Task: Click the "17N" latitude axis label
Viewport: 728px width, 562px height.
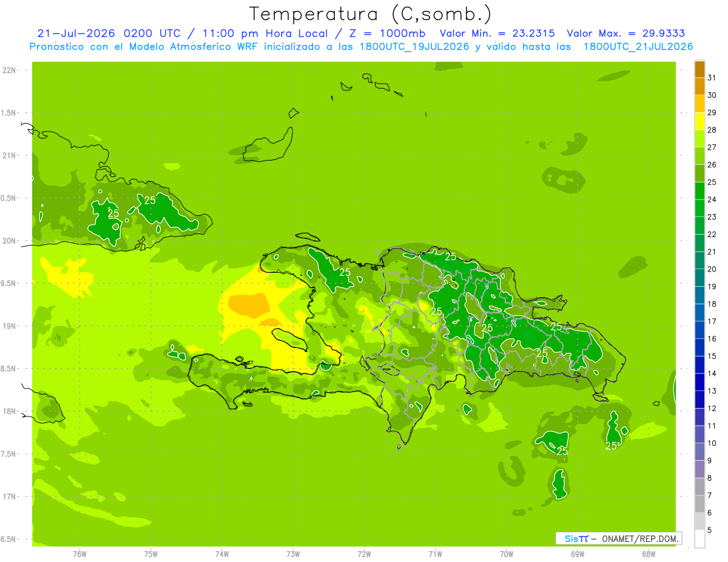Action: [x=9, y=497]
